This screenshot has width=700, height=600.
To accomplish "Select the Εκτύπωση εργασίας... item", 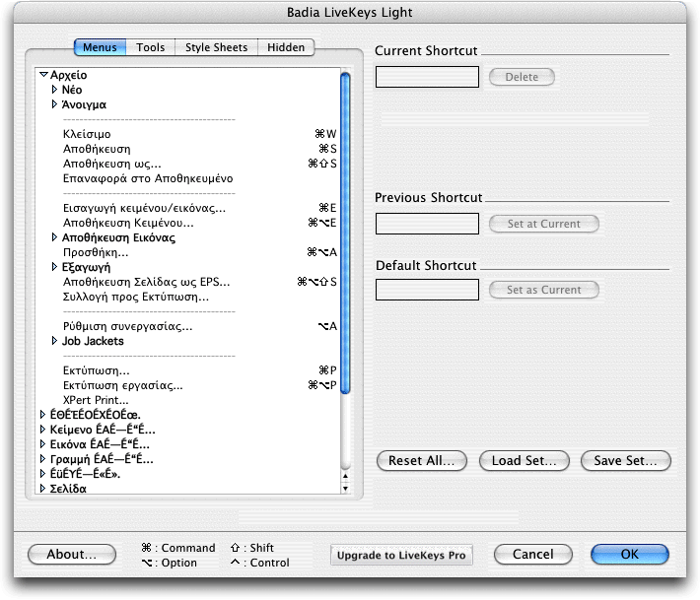I will pyautogui.click(x=187, y=385).
